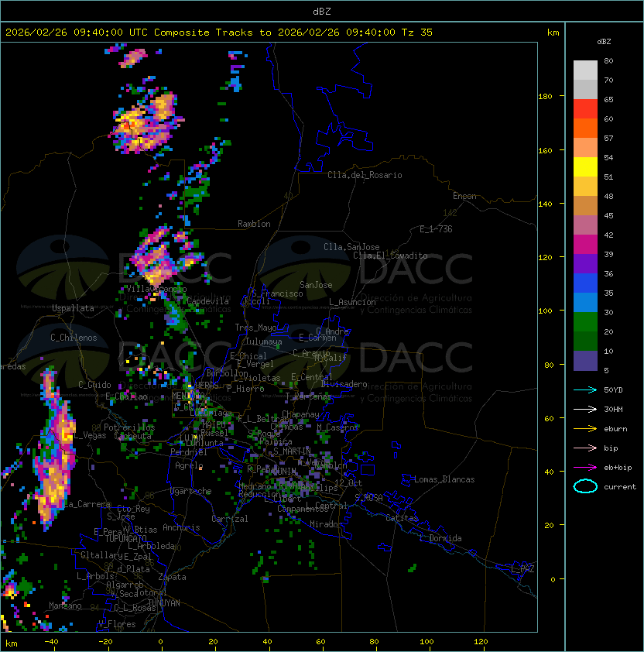Click the 140 tick label on the vertical axis

tap(545, 204)
